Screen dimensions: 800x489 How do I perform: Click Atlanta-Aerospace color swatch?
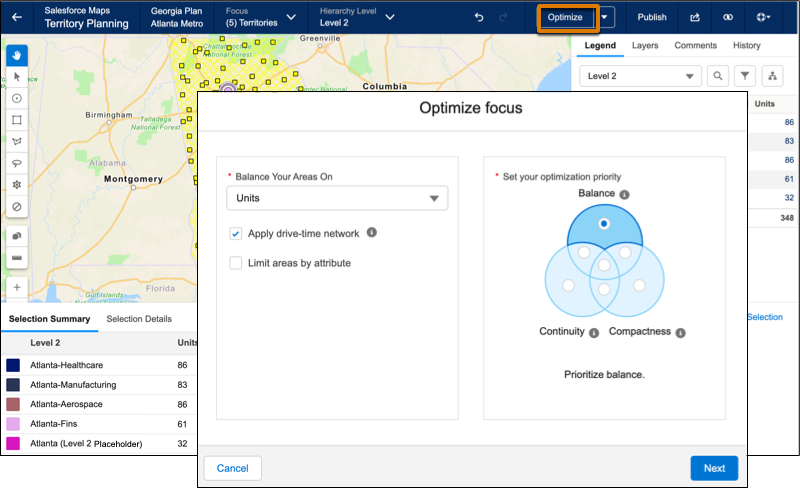click(x=13, y=404)
